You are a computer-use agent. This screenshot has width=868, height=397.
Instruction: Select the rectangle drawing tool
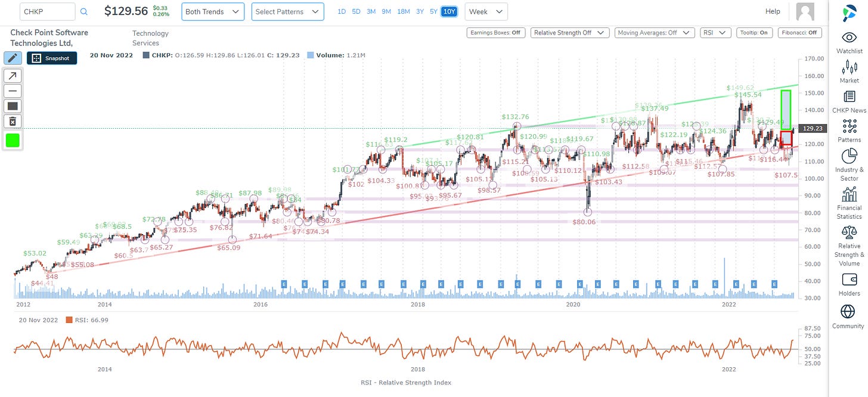point(13,106)
